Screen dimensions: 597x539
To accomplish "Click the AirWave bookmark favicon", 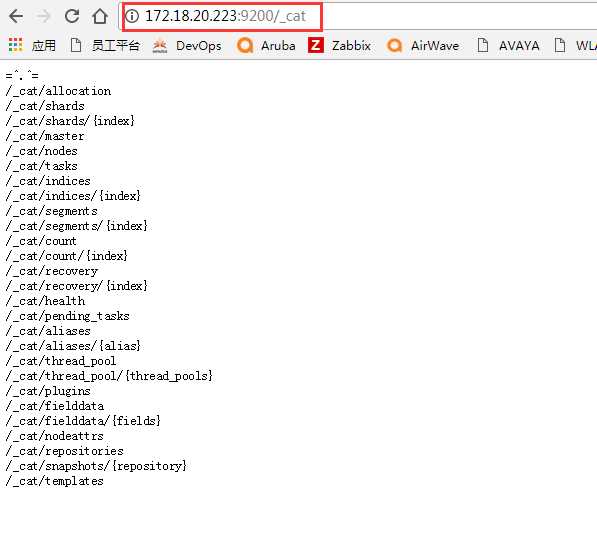I will coord(394,45).
